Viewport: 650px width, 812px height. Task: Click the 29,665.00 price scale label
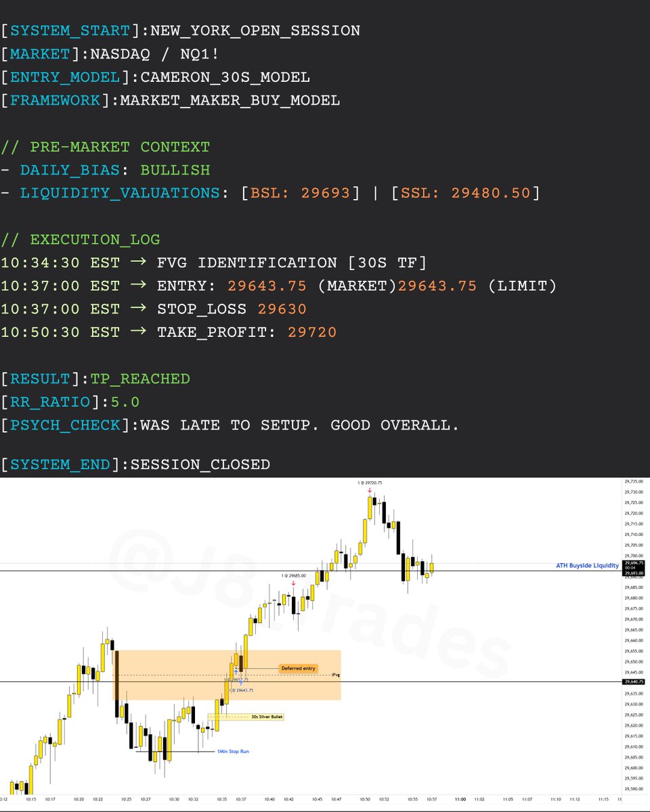pyautogui.click(x=634, y=629)
